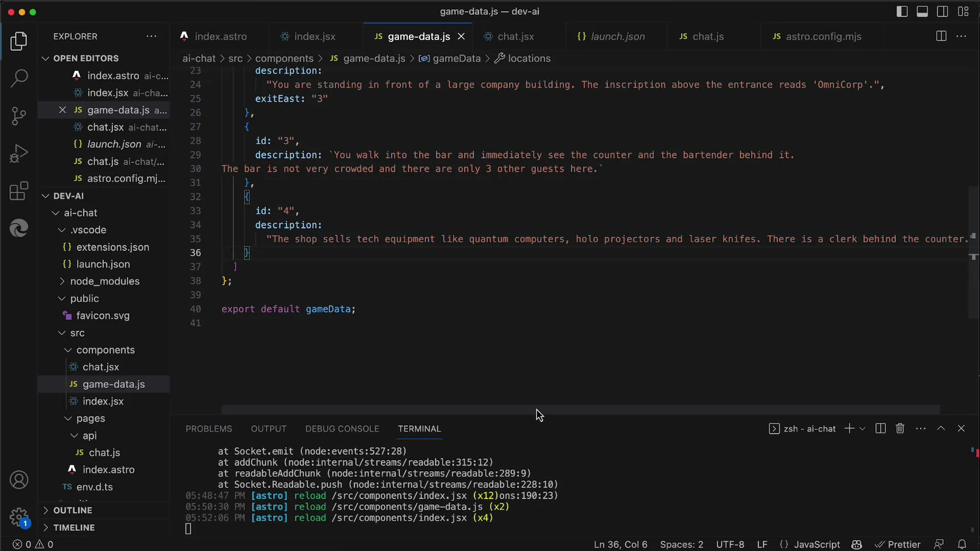Open errors and warnings status item
Screen dimensions: 980x551
[33, 544]
